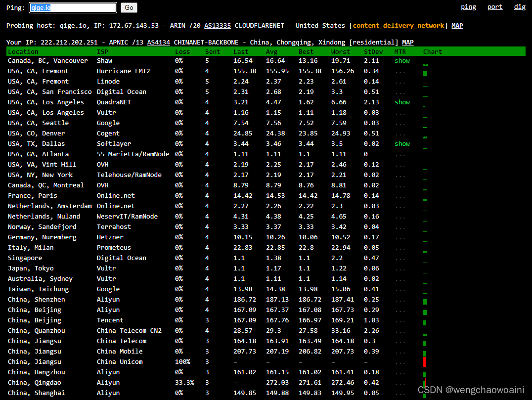Screen dimensions: 532x400
Task: Click Netherlands, Amsterdam location
Action: (49, 206)
